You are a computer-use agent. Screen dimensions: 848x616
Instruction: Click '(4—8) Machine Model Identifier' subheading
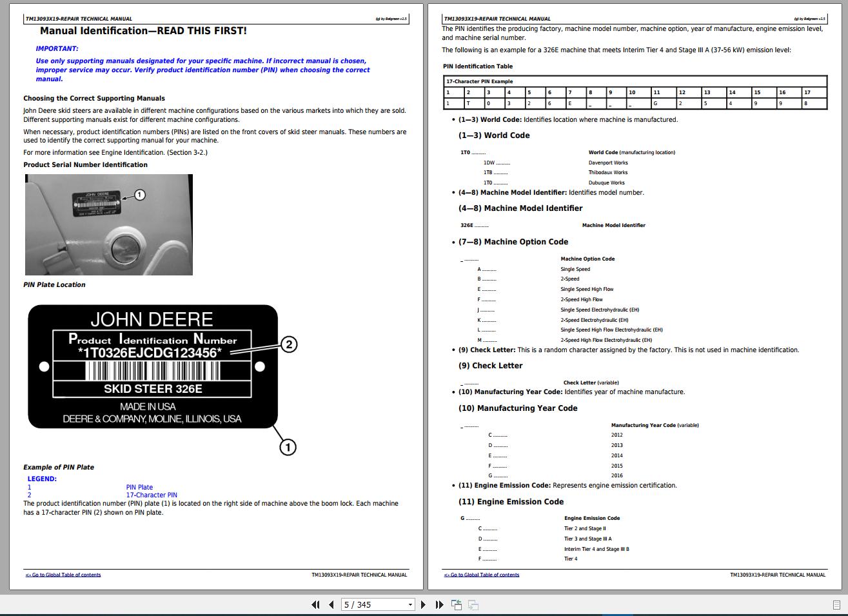pos(520,208)
